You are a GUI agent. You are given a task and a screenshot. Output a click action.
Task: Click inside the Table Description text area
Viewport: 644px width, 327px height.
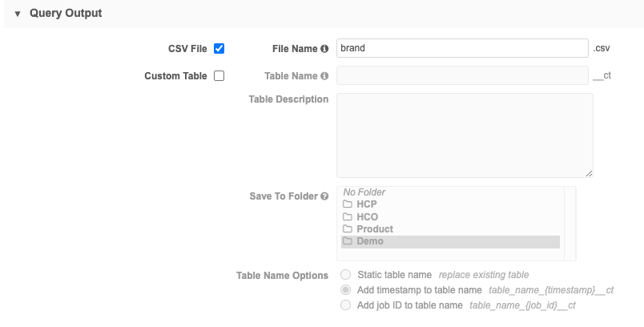click(x=464, y=135)
